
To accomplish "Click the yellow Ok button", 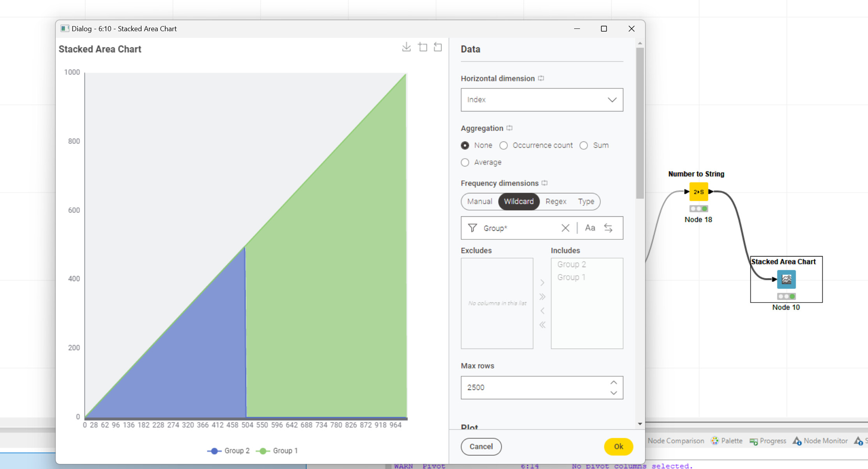I will (619, 447).
